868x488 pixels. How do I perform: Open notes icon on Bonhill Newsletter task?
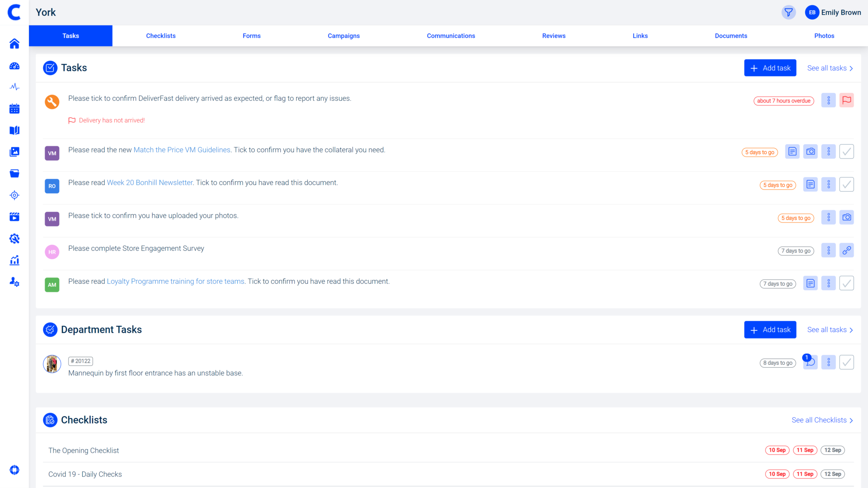810,185
